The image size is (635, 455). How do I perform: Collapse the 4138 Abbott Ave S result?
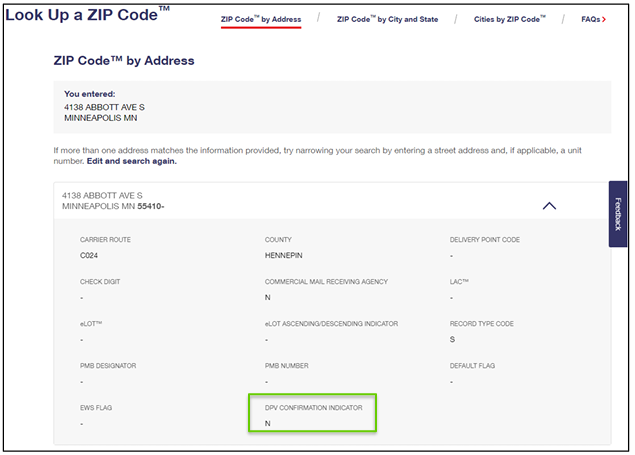point(549,206)
